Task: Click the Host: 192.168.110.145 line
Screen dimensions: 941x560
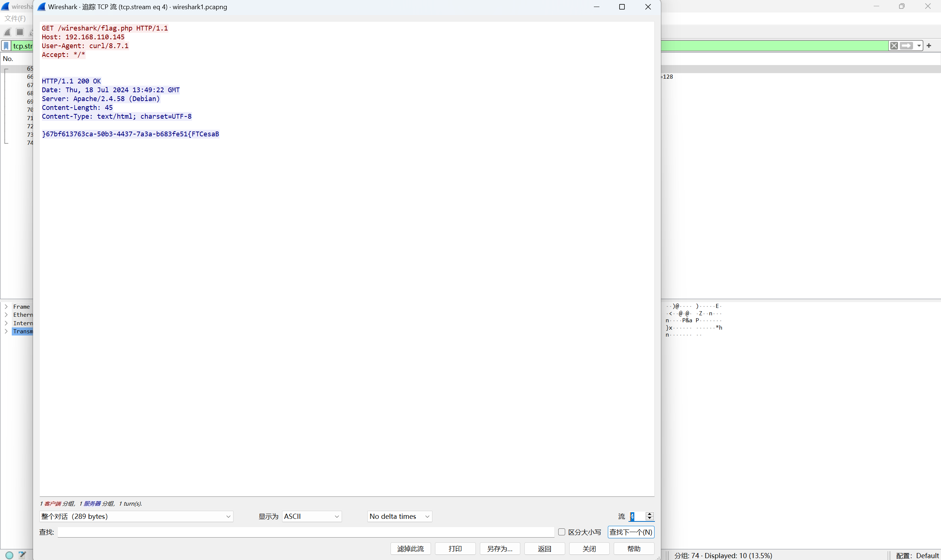Action: coord(83,37)
